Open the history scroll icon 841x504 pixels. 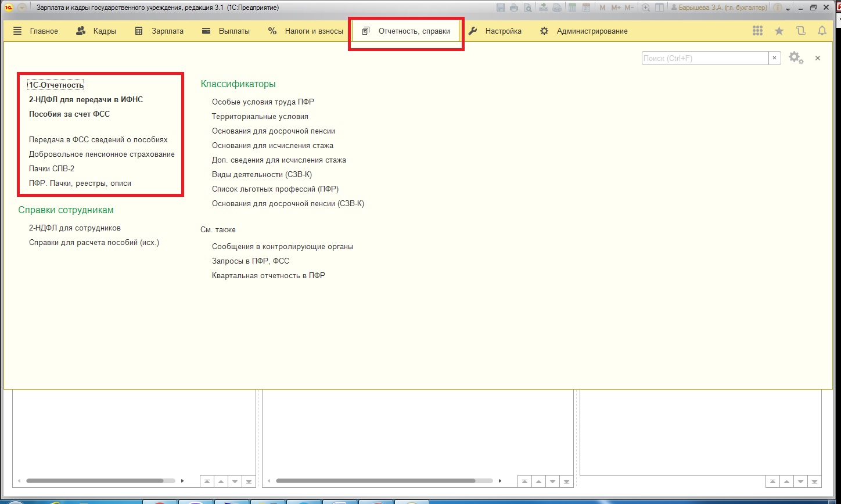click(801, 31)
